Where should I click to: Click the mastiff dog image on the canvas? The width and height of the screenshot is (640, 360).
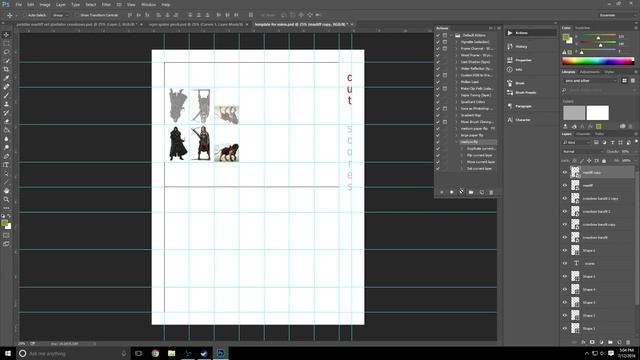pyautogui.click(x=227, y=152)
